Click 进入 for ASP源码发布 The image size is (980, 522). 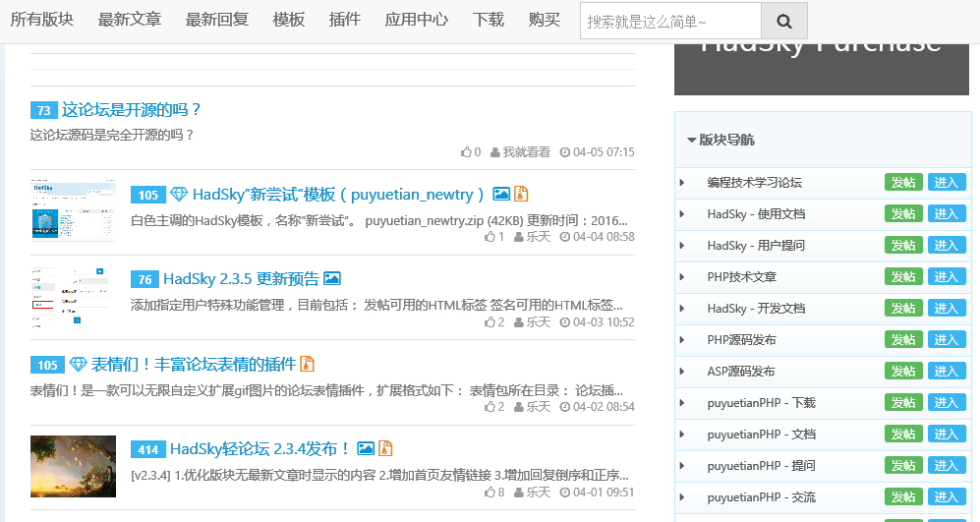[x=947, y=371]
